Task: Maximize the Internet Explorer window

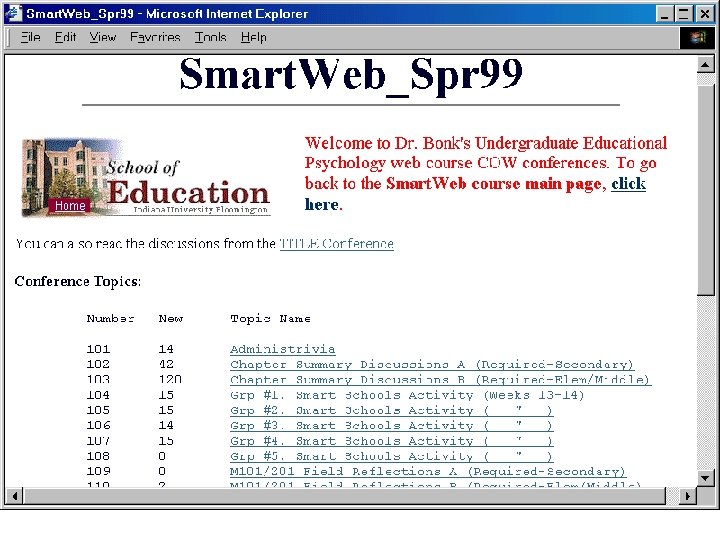Action: pos(683,14)
